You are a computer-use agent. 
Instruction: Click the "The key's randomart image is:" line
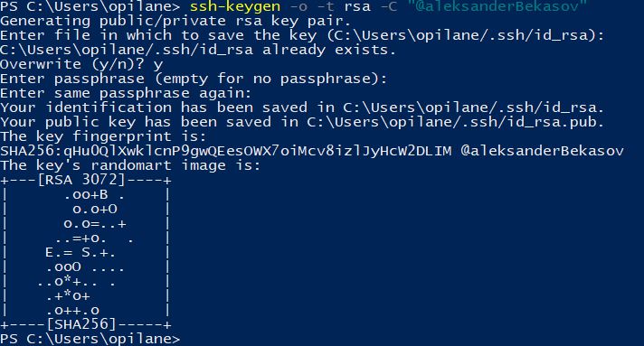pyautogui.click(x=130, y=165)
